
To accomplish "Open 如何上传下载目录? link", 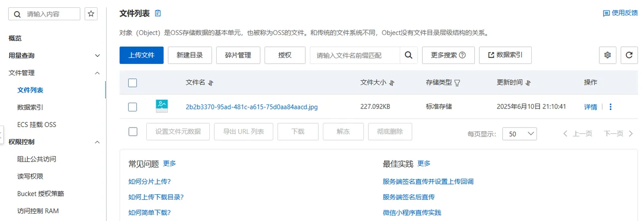I will pos(156,197).
